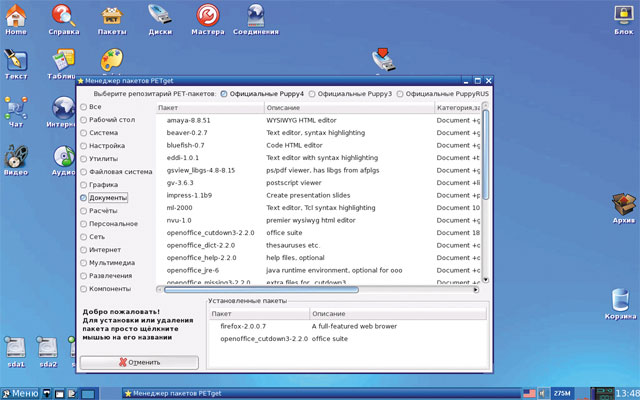Click the package list scroll-down arrow
The image size is (640, 400).
click(485, 280)
